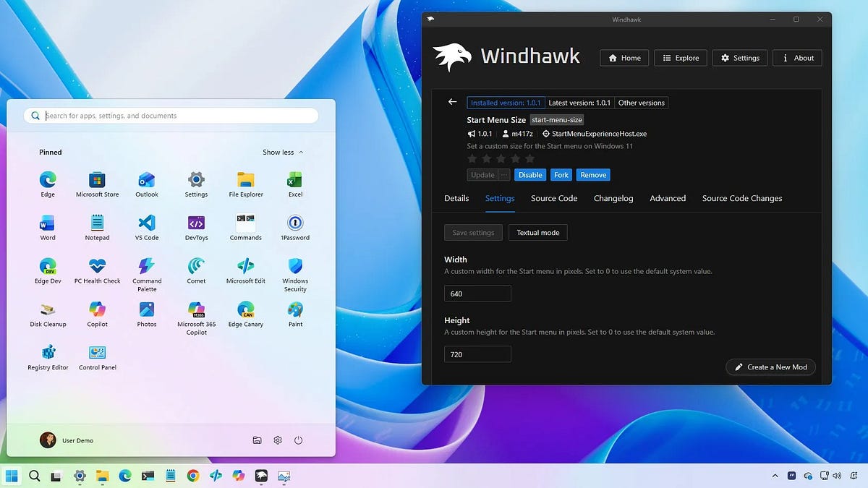Fork the Start Menu Size mod
The image size is (868, 488).
pyautogui.click(x=561, y=175)
